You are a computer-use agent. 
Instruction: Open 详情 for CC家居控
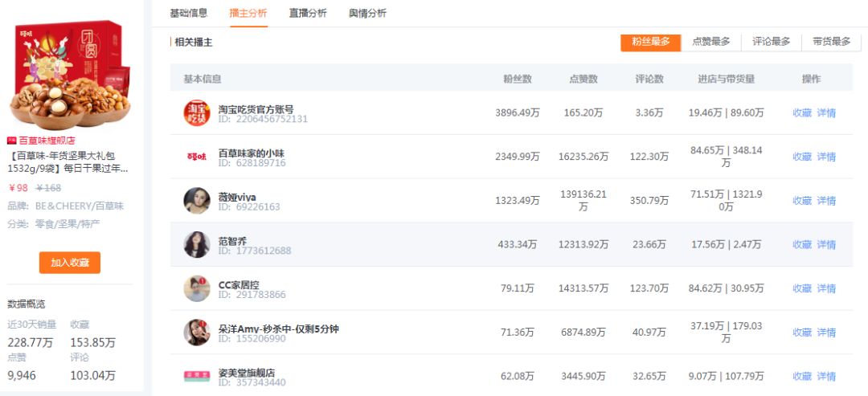pos(826,288)
